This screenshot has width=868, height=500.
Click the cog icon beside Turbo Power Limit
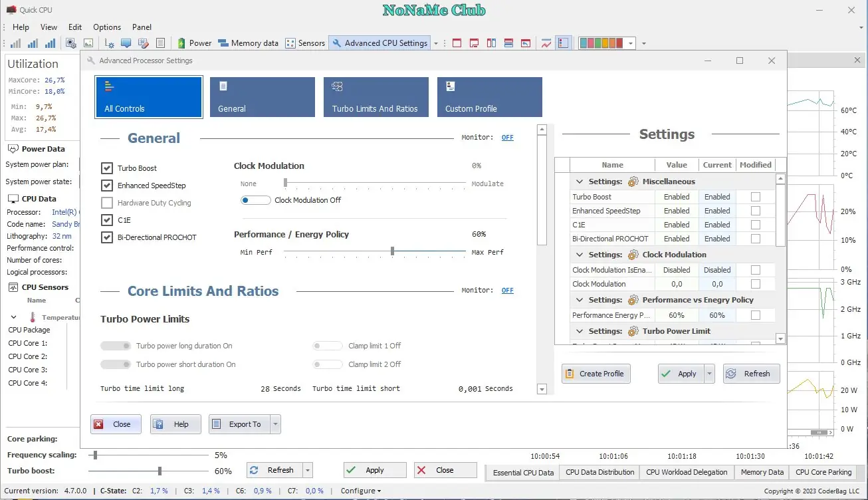click(x=633, y=331)
